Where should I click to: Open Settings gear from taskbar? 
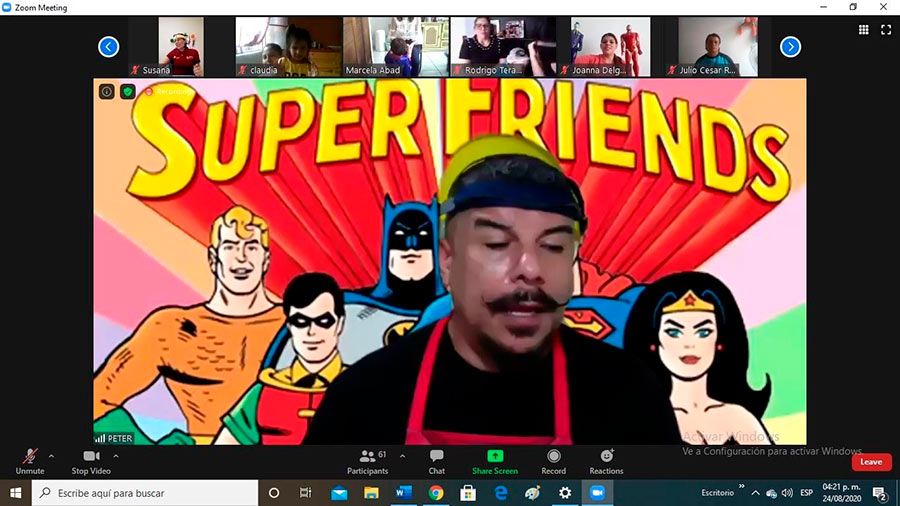(x=565, y=493)
